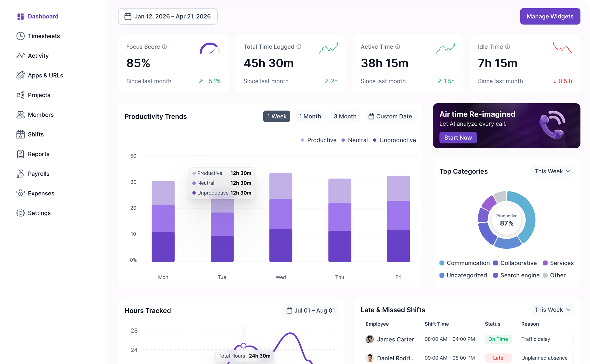The height and width of the screenshot is (364, 590).
Task: Select the 1 Week trends tab
Action: (x=277, y=116)
